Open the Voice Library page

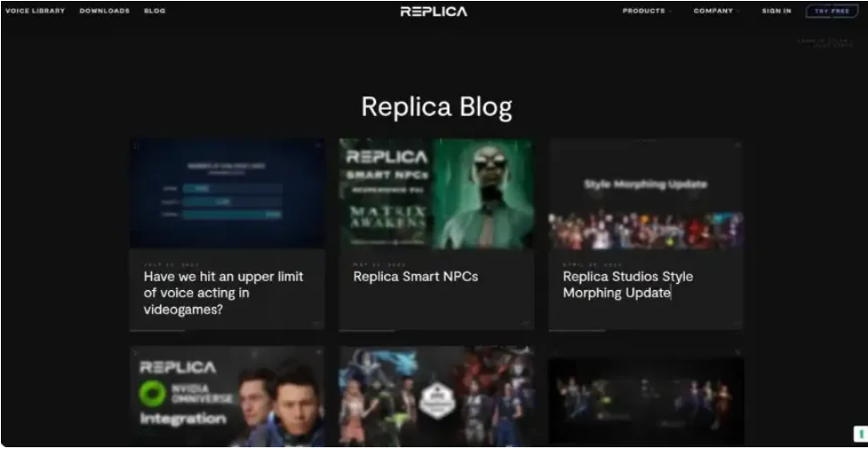click(35, 11)
